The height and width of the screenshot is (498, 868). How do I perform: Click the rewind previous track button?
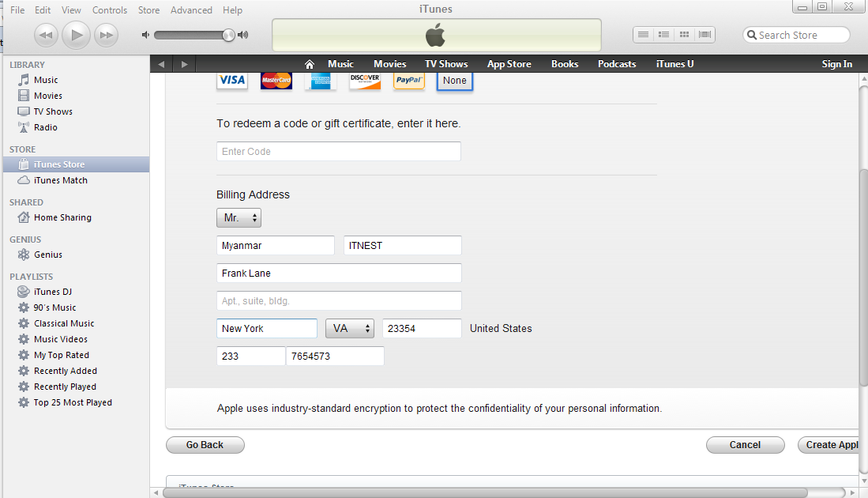46,36
